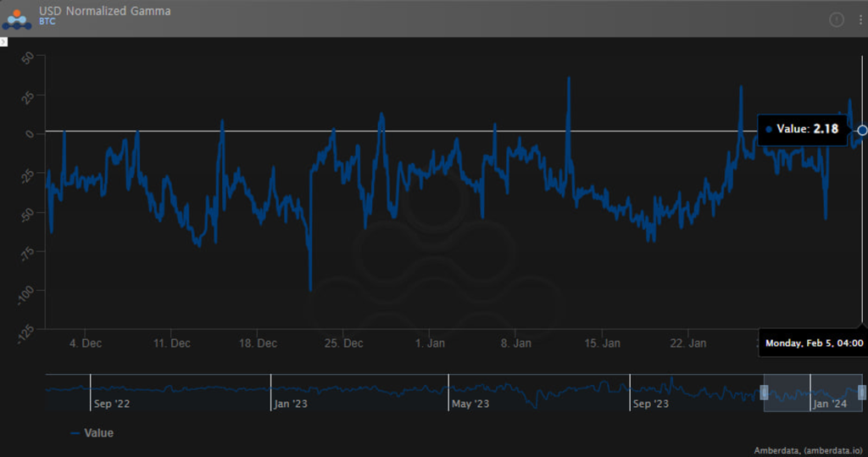The height and width of the screenshot is (457, 868).
Task: Click the shaded navigator selection window
Action: point(788,392)
